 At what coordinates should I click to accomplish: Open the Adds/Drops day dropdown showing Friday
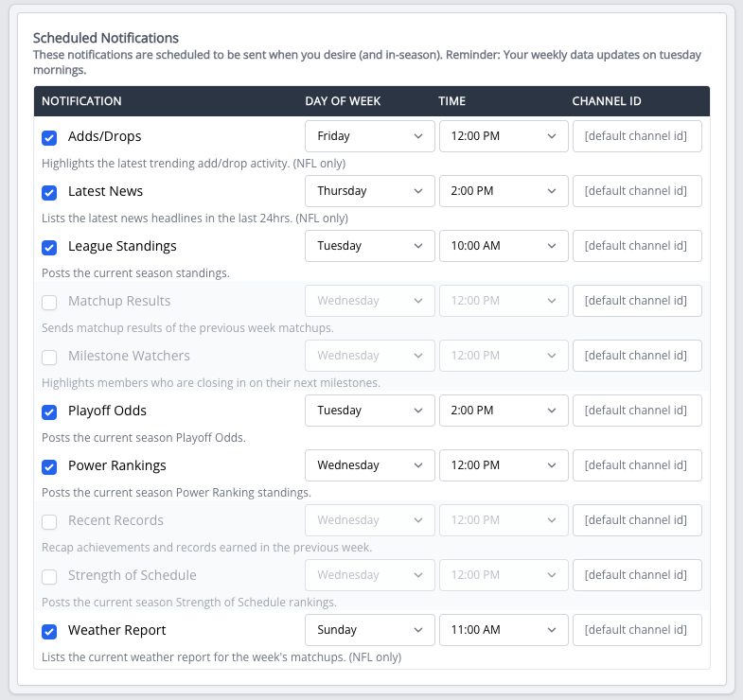(x=369, y=136)
